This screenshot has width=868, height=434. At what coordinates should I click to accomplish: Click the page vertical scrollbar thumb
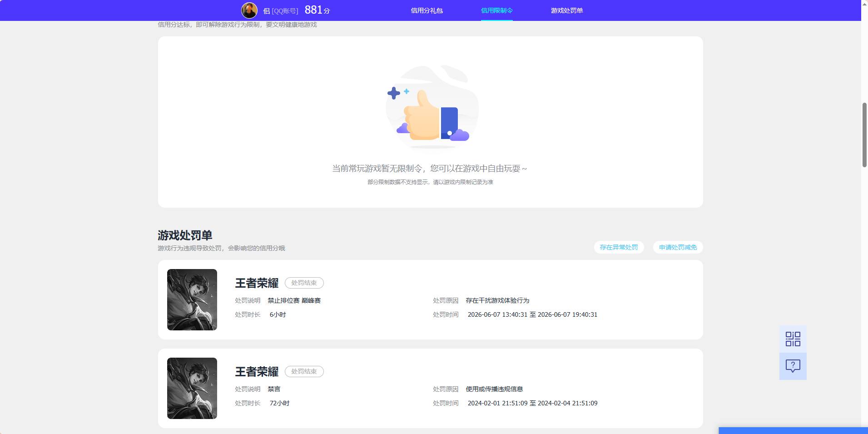[x=864, y=135]
